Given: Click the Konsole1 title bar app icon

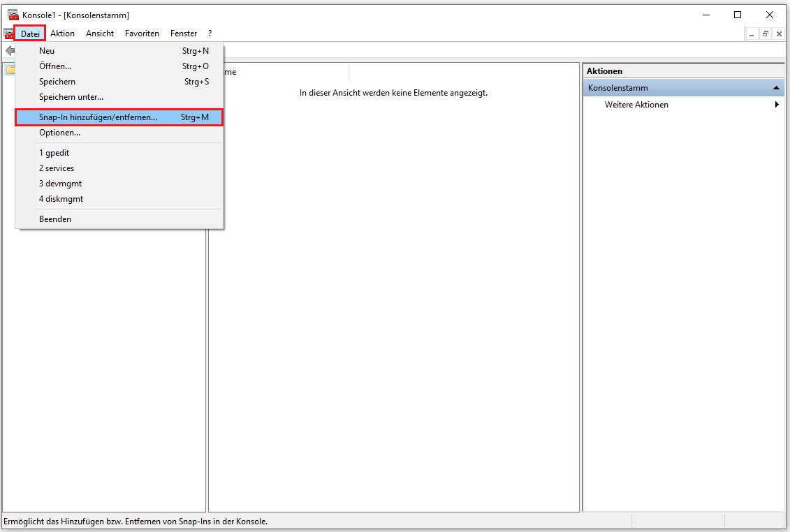Looking at the screenshot, I should point(13,15).
